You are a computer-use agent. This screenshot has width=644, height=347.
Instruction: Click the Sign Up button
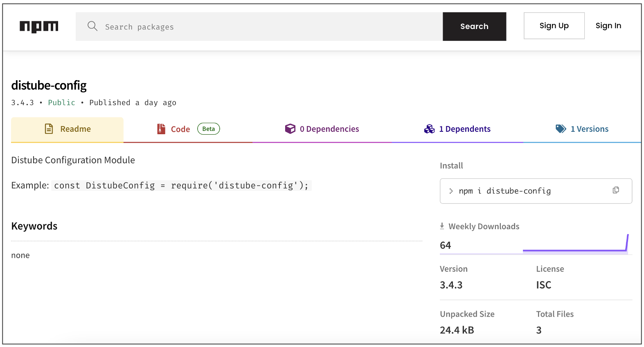tap(554, 26)
